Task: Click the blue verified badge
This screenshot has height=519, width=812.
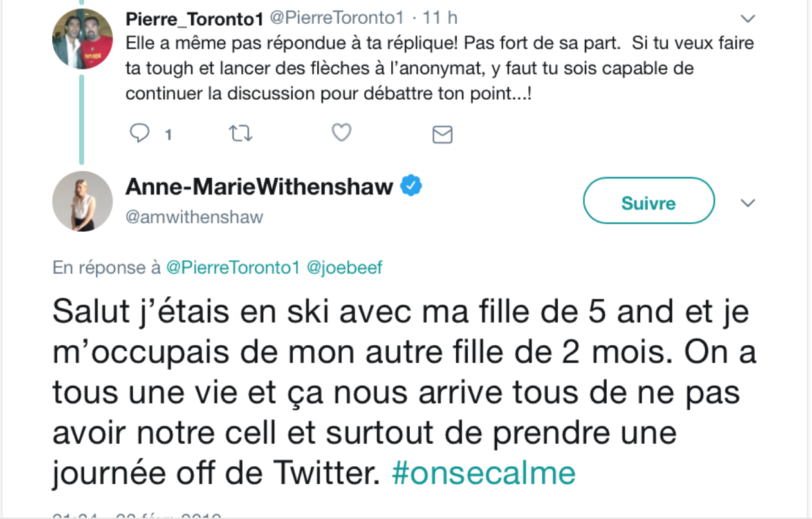Action: click(x=411, y=187)
